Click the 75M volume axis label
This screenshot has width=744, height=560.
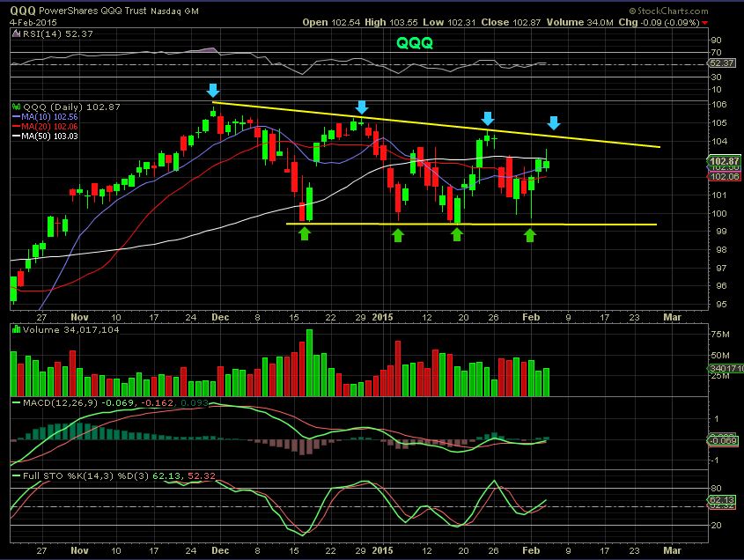[720, 334]
